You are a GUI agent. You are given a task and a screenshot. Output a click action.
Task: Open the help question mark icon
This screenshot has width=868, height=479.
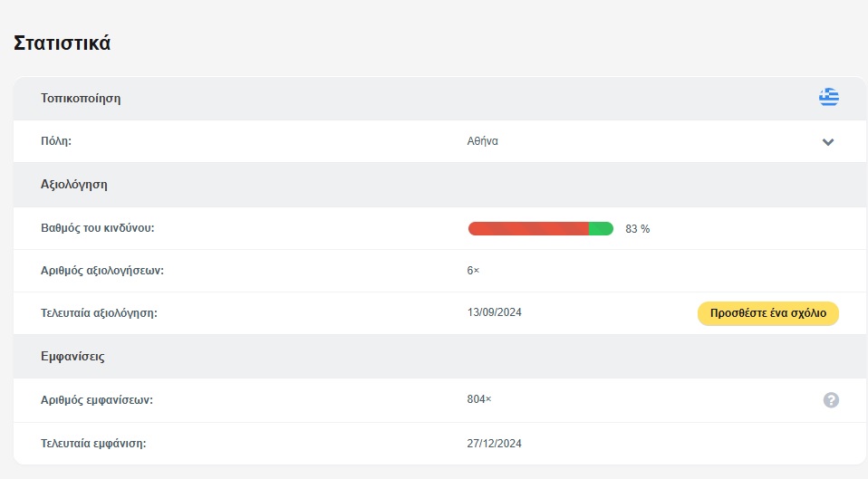831,400
